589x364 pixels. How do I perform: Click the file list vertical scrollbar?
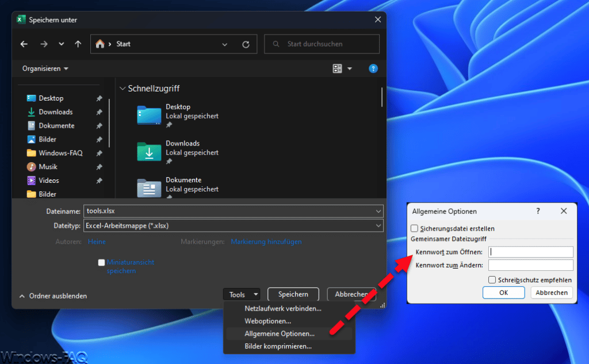(x=382, y=97)
